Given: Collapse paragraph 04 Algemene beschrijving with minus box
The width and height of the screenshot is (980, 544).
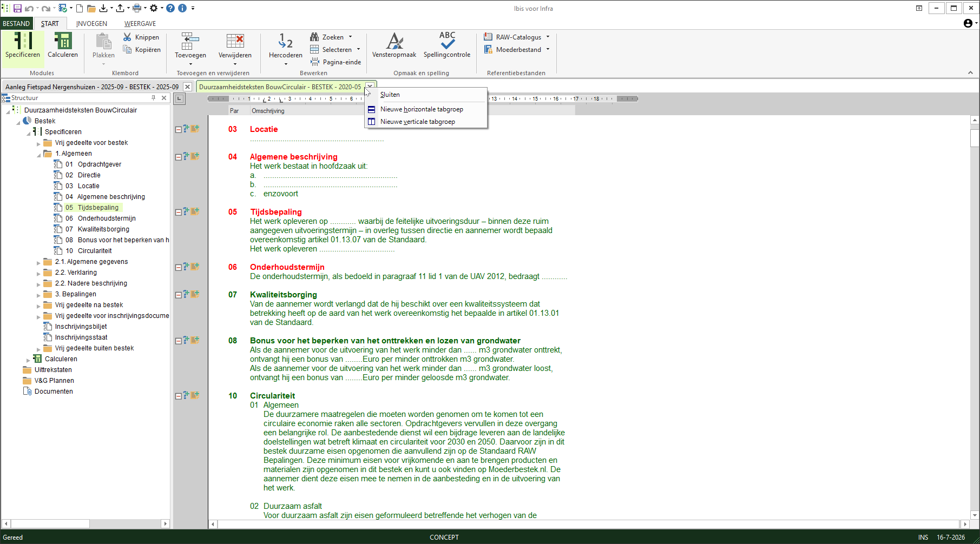Looking at the screenshot, I should click(178, 157).
